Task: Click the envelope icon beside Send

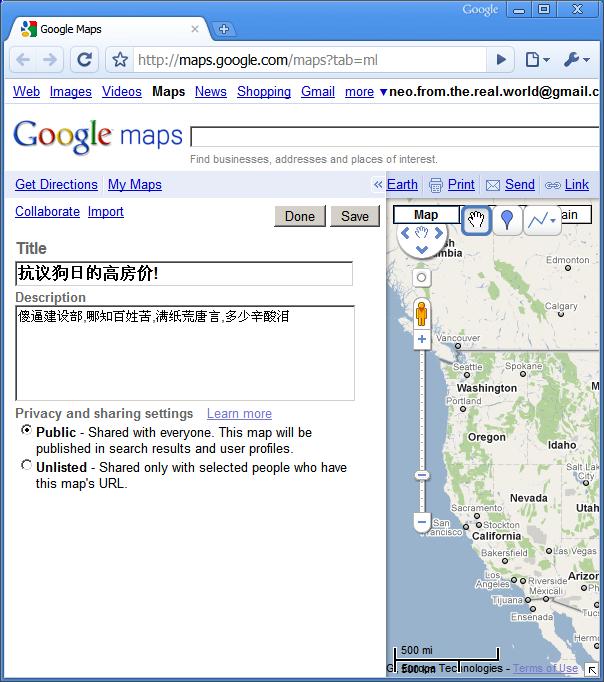Action: coord(493,186)
